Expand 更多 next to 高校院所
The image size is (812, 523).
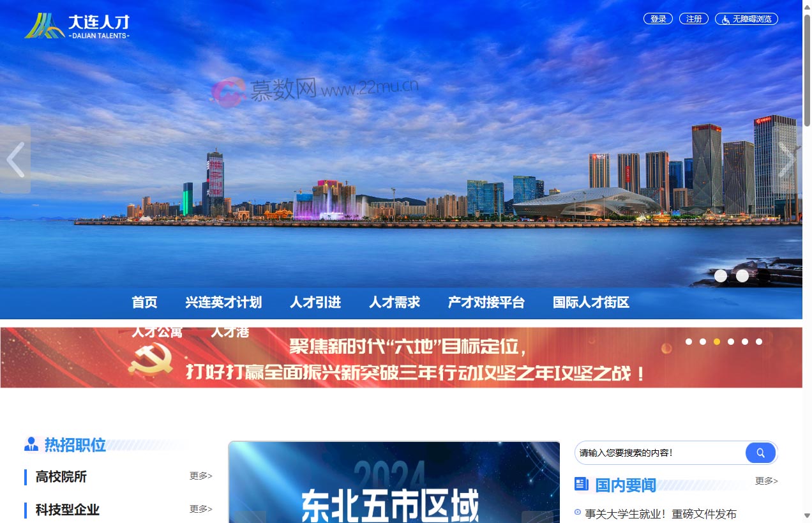200,476
